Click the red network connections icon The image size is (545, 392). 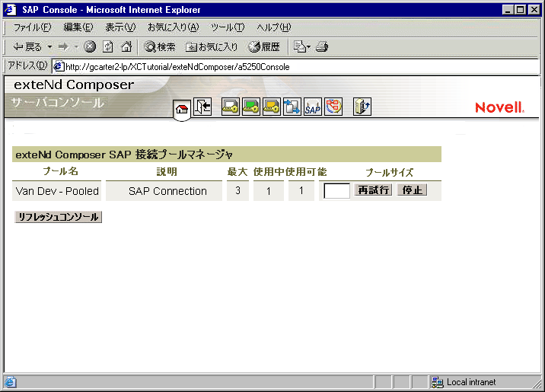coord(333,107)
